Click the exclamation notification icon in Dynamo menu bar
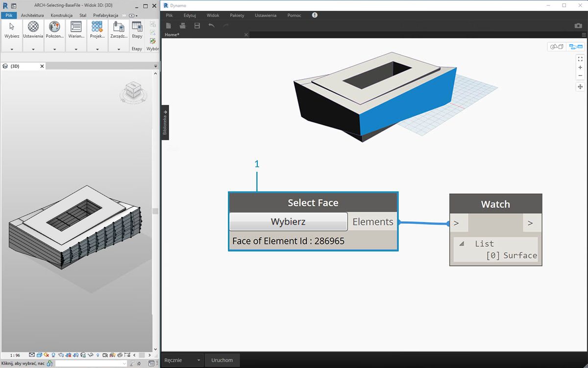Image resolution: width=588 pixels, height=368 pixels. tap(315, 15)
